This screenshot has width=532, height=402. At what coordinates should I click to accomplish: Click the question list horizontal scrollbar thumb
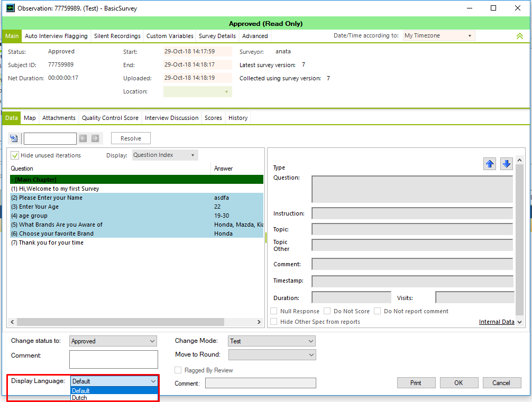click(x=121, y=322)
